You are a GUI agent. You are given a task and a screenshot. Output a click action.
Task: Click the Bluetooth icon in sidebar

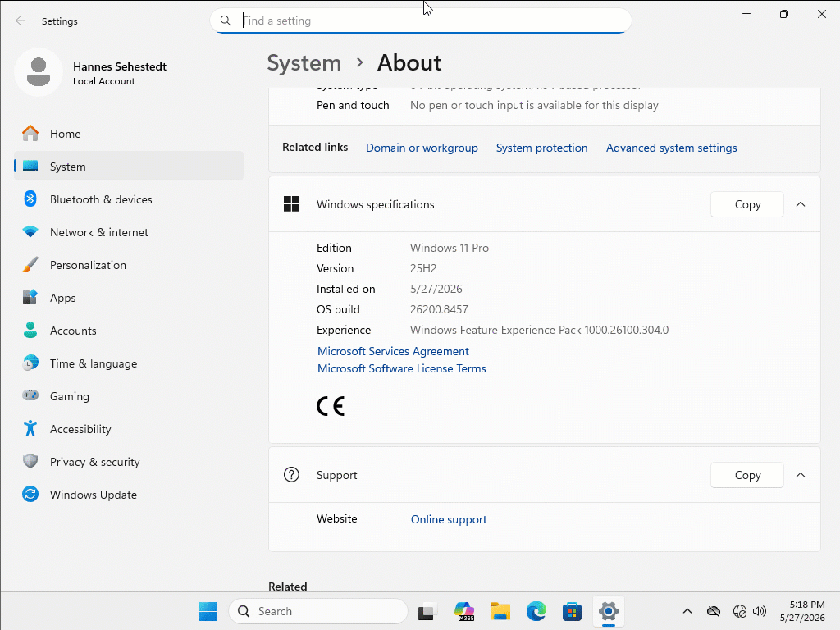point(30,199)
